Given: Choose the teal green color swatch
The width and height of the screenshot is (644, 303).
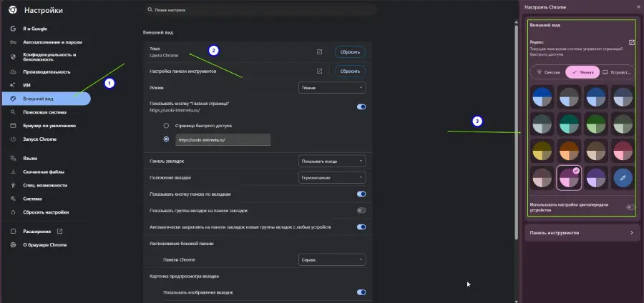Looking at the screenshot, I should (x=569, y=124).
